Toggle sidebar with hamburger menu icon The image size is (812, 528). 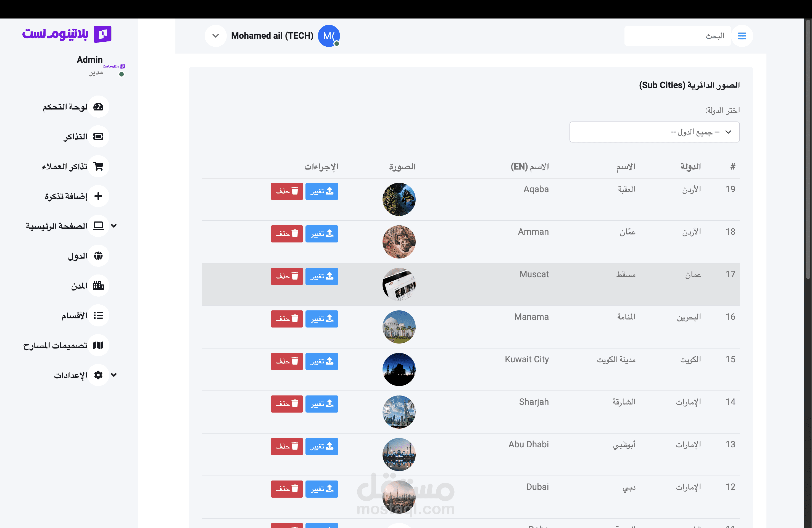pyautogui.click(x=742, y=36)
